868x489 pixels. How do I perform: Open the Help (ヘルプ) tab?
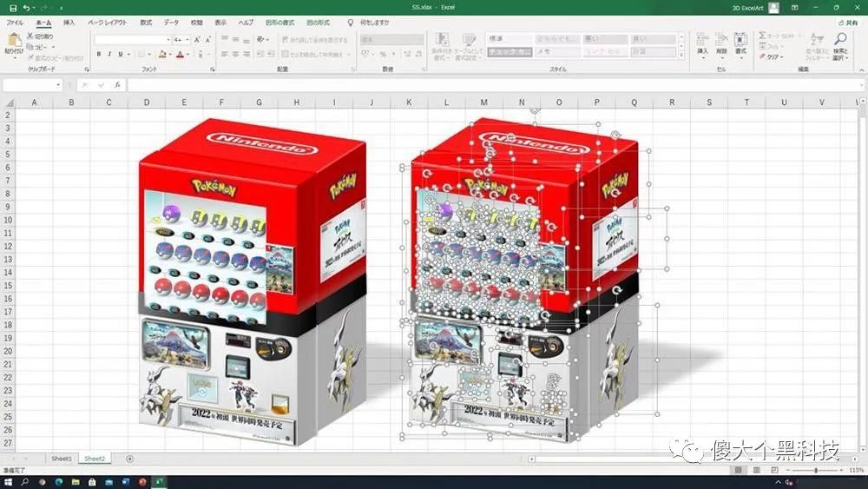(246, 23)
